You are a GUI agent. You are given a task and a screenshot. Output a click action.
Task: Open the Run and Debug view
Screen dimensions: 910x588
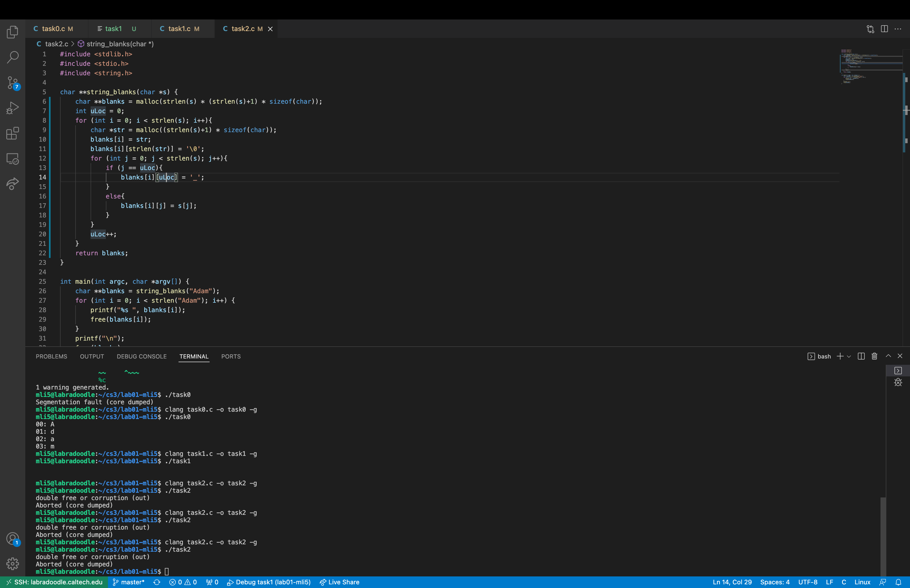12,108
